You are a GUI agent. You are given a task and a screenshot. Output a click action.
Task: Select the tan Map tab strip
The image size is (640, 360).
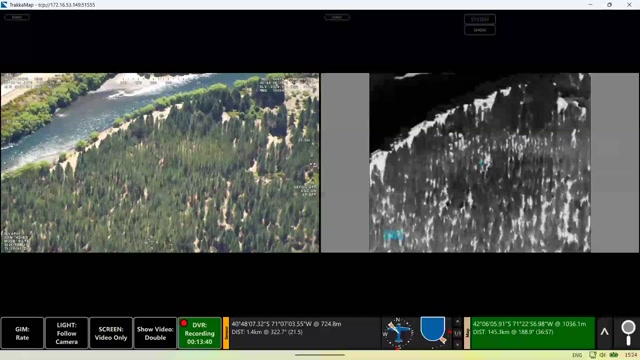467,333
